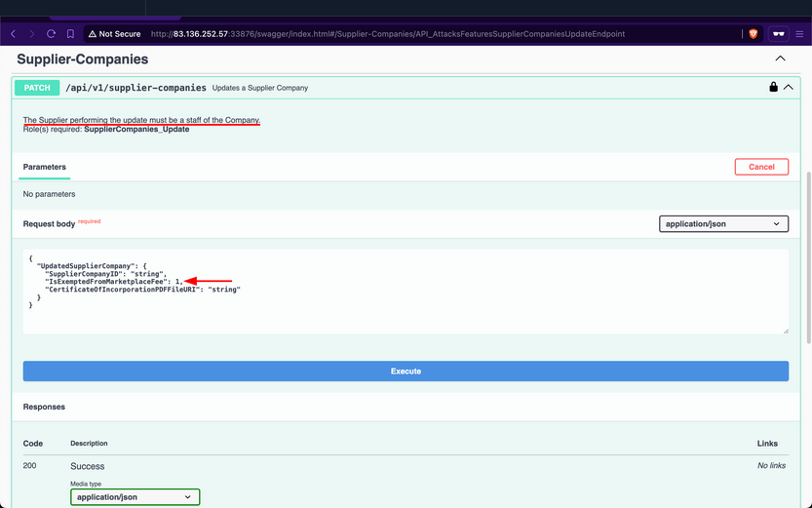The height and width of the screenshot is (508, 812).
Task: Click the textarea resize handle corner
Action: pos(786,331)
